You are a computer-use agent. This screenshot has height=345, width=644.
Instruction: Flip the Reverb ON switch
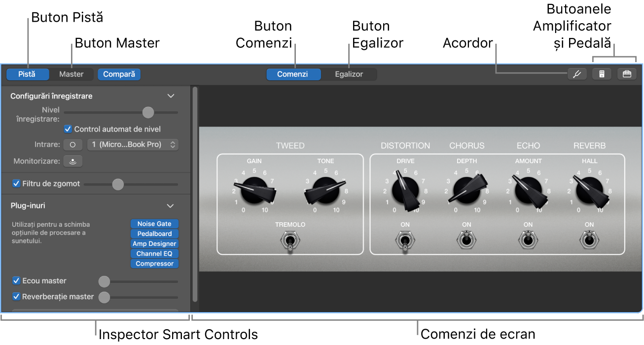[x=589, y=241]
